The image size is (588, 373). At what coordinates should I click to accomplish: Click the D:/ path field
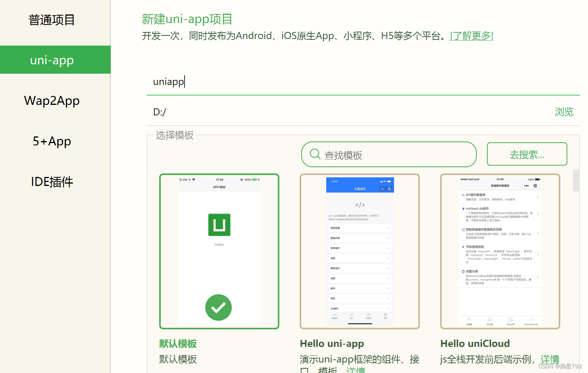(x=273, y=112)
